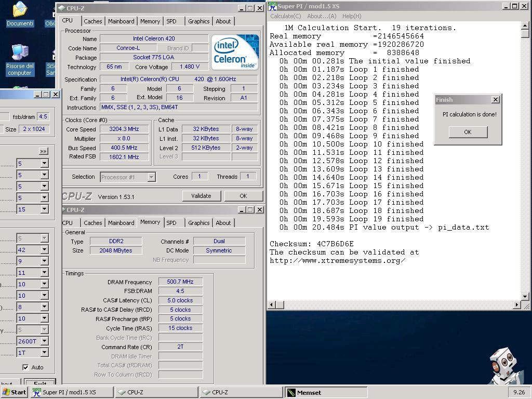Click the Checksum: 4C7B6D6E line
The image size is (532, 399).
click(312, 244)
